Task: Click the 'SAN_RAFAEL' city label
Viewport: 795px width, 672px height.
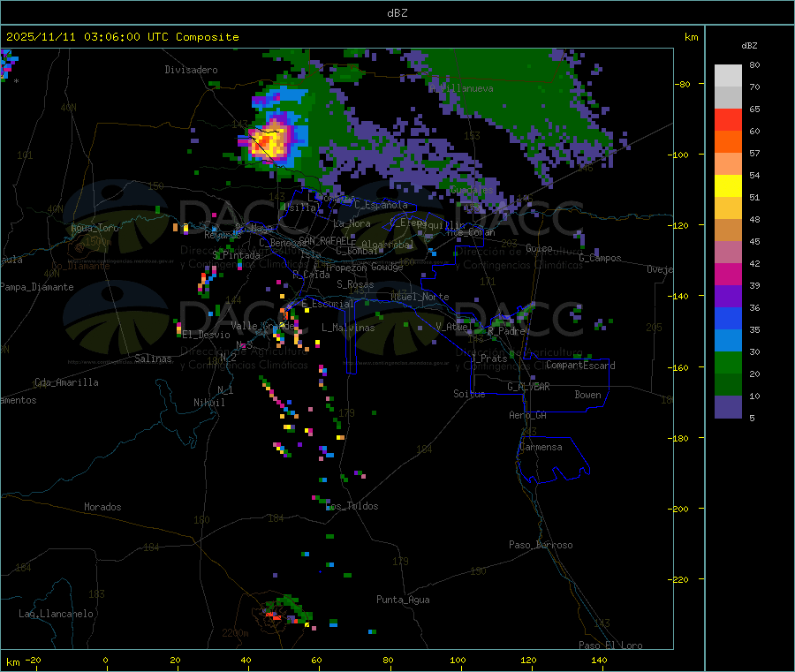Action: click(x=325, y=241)
